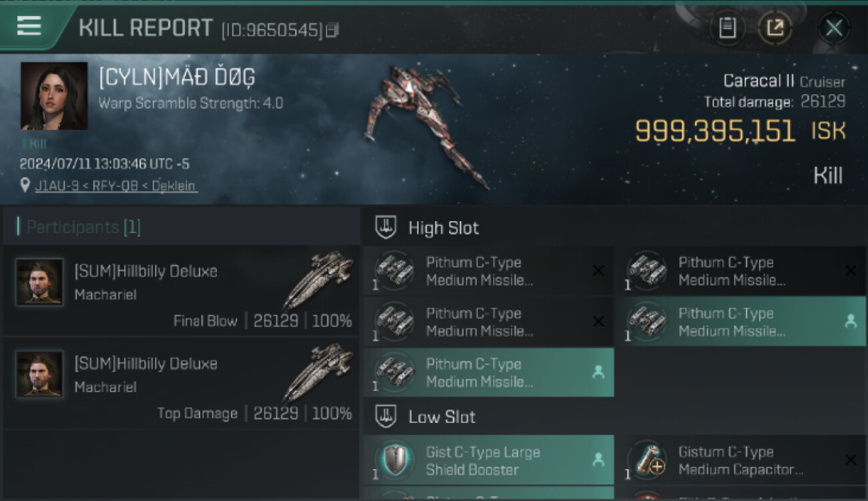868x501 pixels.
Task: Open MÄÐ ĎØĢ pilot portrait
Action: click(x=54, y=96)
